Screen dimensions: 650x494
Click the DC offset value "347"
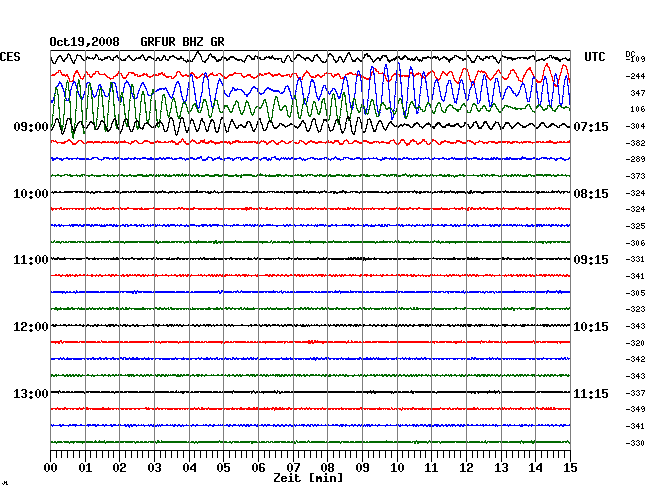638,93
